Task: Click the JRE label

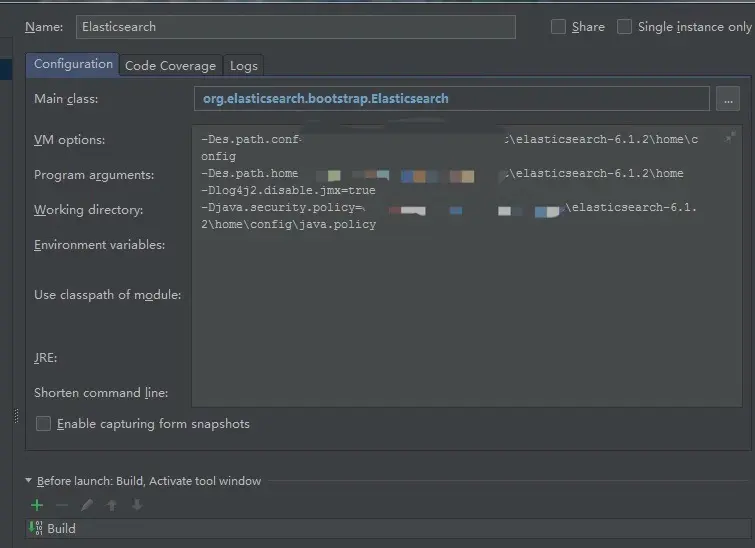Action: point(45,358)
